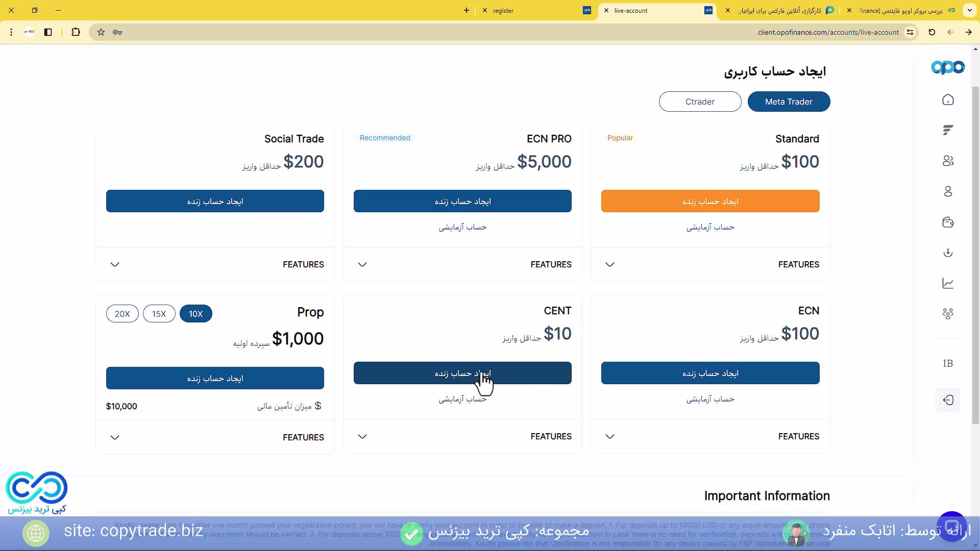Click the logout icon at sidebar bottom
The image size is (980, 551).
pyautogui.click(x=948, y=400)
